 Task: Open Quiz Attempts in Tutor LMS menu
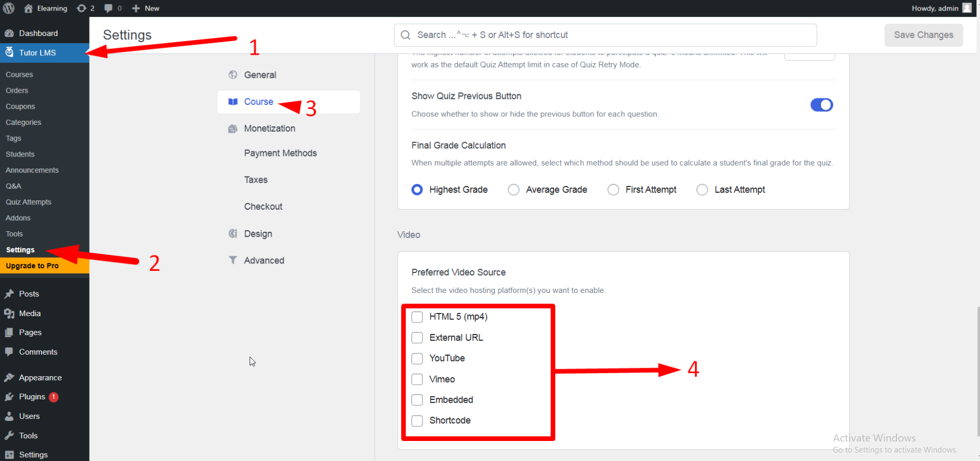point(28,202)
